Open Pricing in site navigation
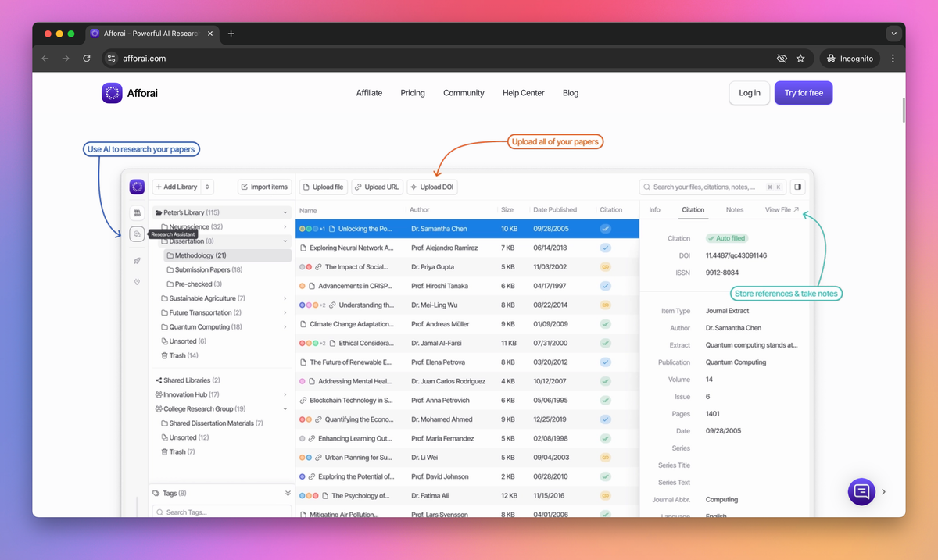The height and width of the screenshot is (560, 938). coord(413,93)
